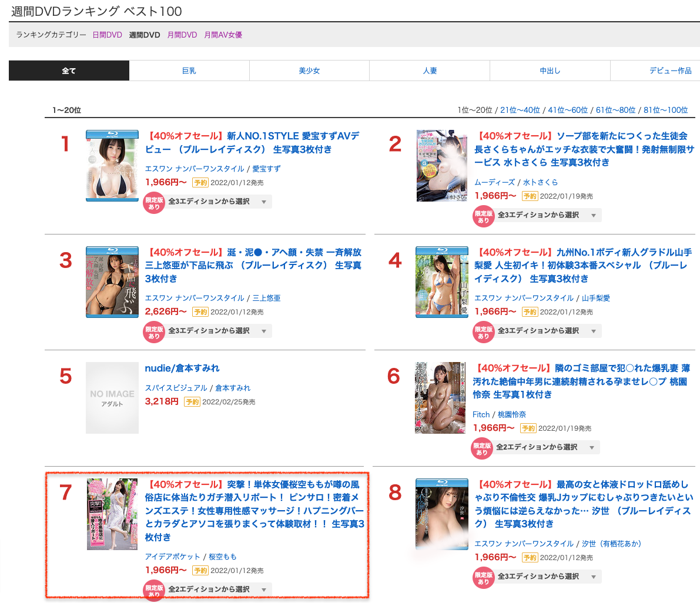Click the 3,218円 price on rank 5
Viewport: 700px width, 603px height.
(162, 401)
